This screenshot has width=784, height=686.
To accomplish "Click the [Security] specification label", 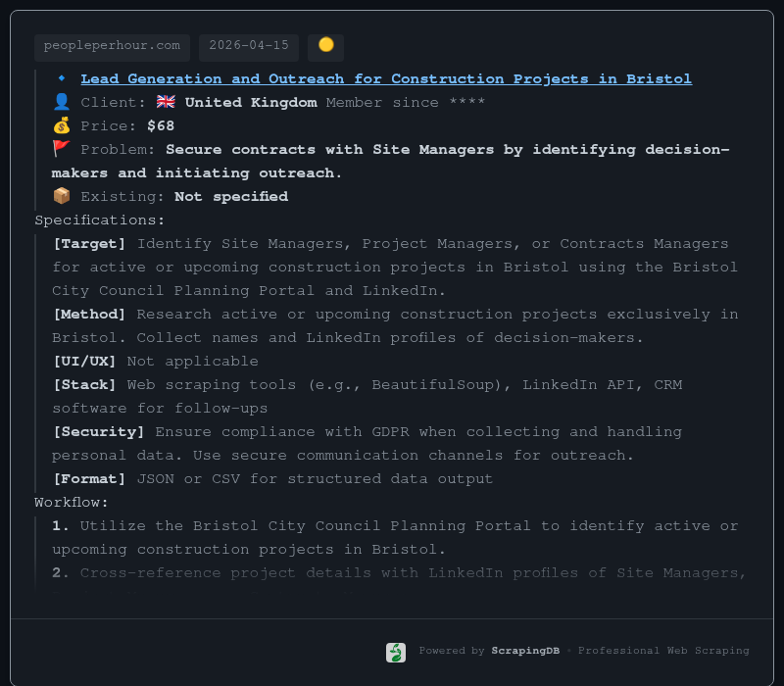I will 99,431.
